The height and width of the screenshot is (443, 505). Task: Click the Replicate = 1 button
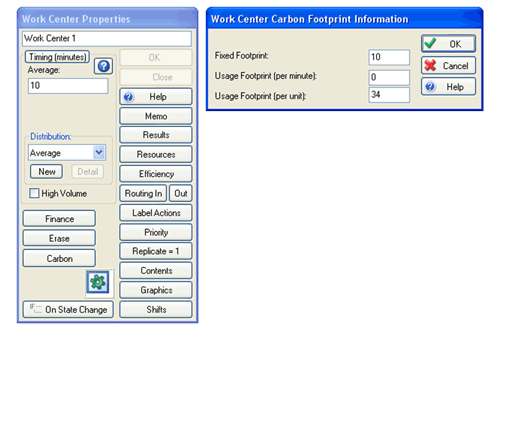click(156, 251)
